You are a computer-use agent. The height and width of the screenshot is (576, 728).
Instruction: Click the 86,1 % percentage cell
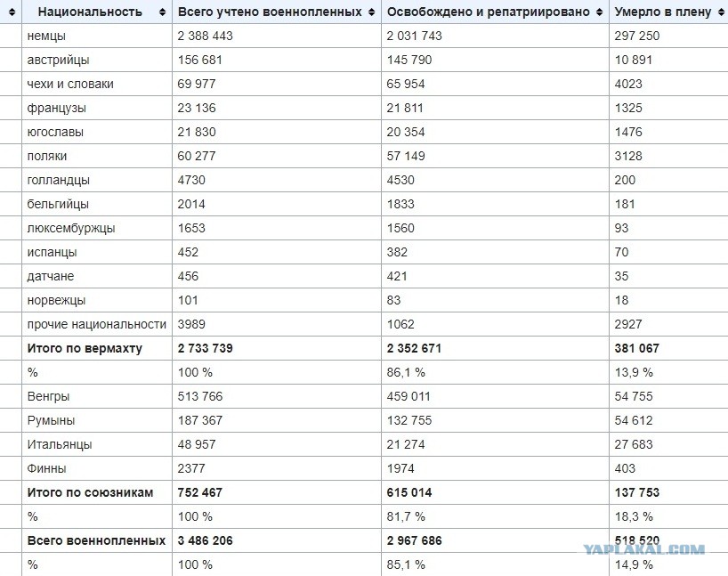[406, 372]
